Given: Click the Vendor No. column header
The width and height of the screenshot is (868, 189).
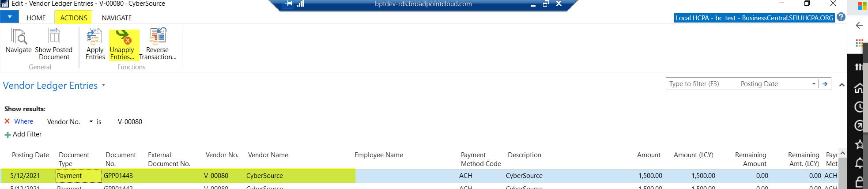Looking at the screenshot, I should click(x=222, y=155).
